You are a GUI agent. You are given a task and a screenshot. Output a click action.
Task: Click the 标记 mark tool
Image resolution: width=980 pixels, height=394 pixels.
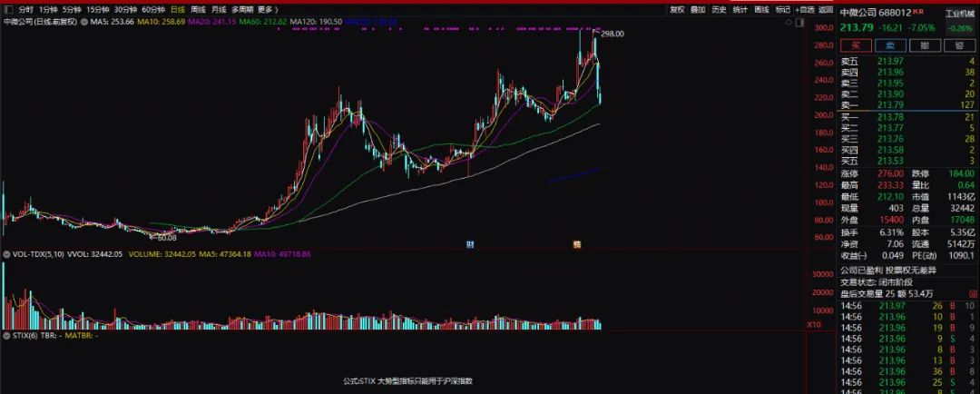[782, 9]
